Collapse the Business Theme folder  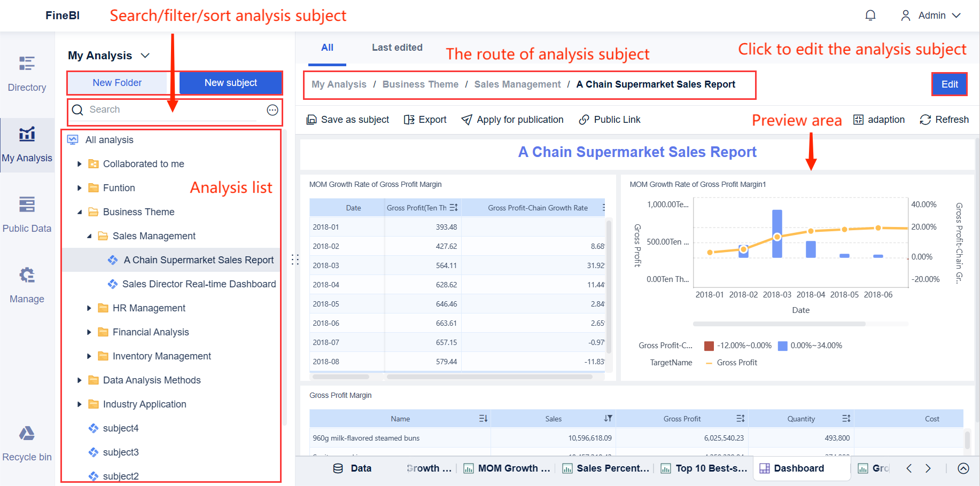pos(80,212)
